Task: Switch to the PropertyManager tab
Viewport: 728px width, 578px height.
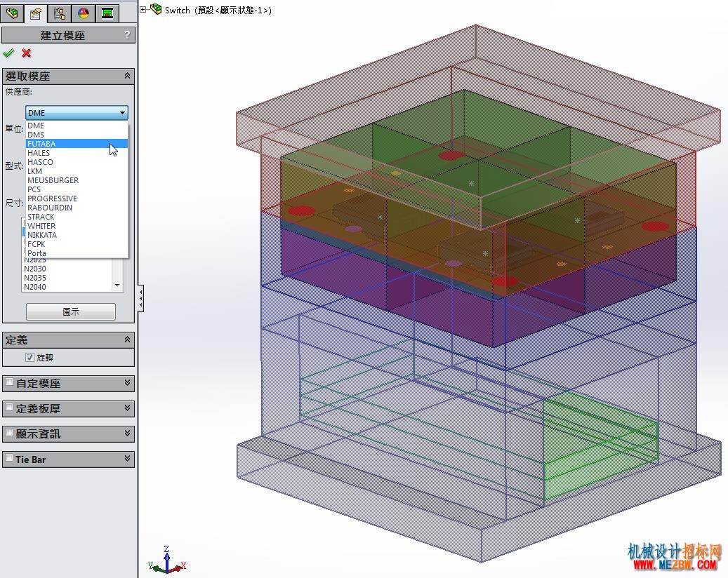Action: coord(36,13)
